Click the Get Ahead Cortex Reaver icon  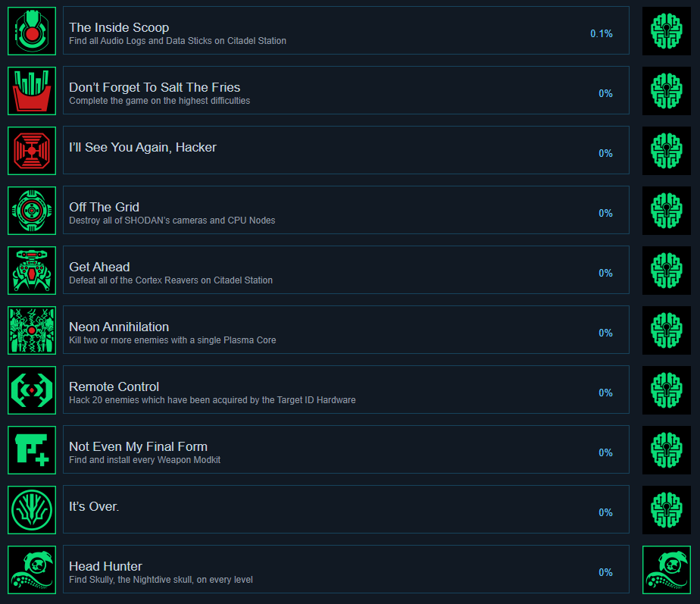32,271
